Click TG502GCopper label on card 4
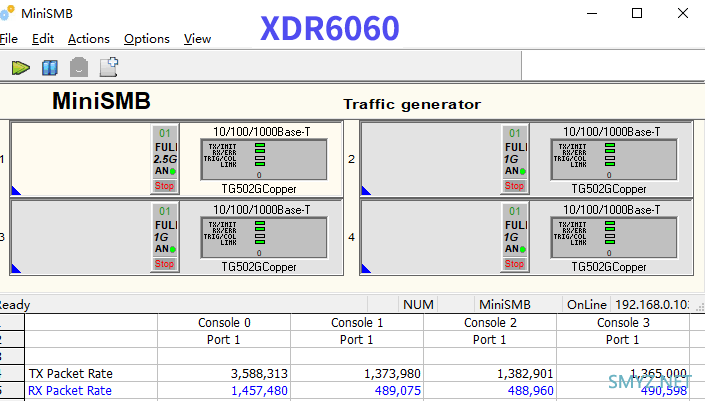This screenshot has width=705, height=401. point(609,267)
